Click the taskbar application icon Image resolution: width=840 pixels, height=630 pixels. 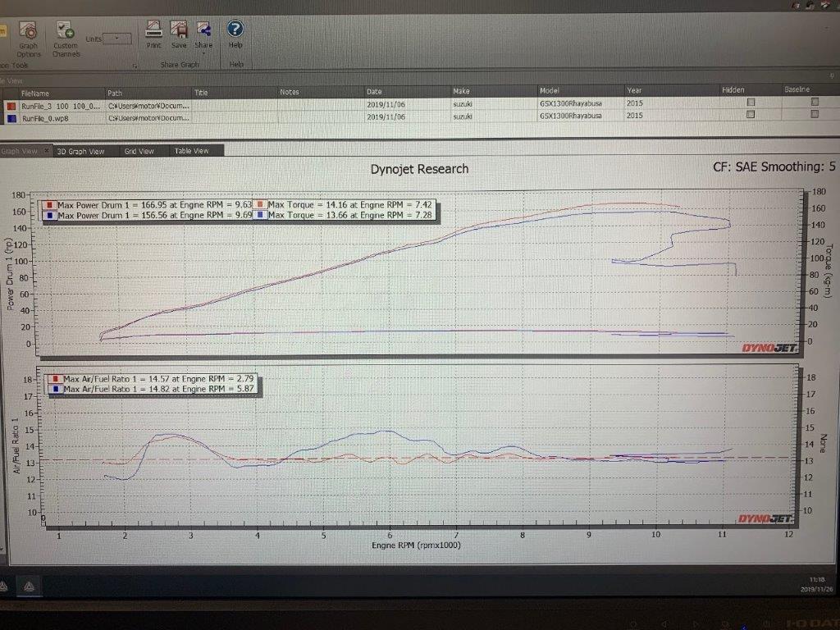[29, 586]
